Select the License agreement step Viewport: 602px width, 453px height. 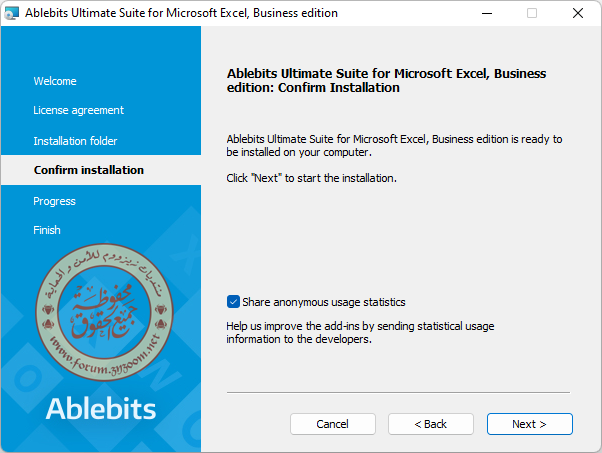click(x=78, y=110)
